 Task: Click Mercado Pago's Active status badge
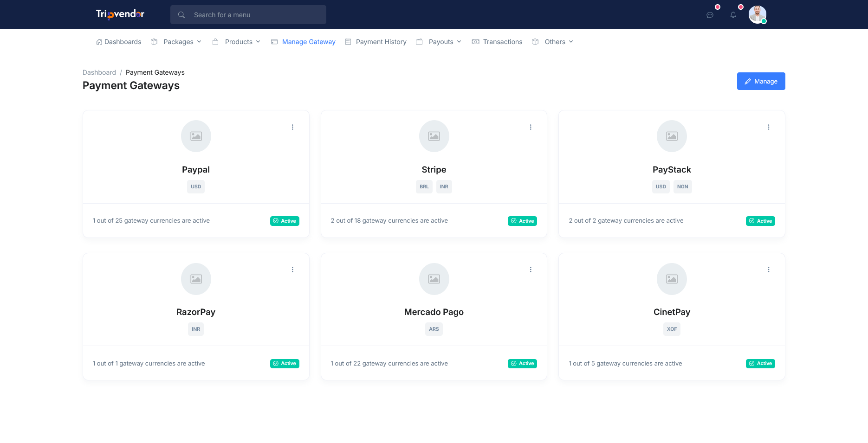coord(522,364)
